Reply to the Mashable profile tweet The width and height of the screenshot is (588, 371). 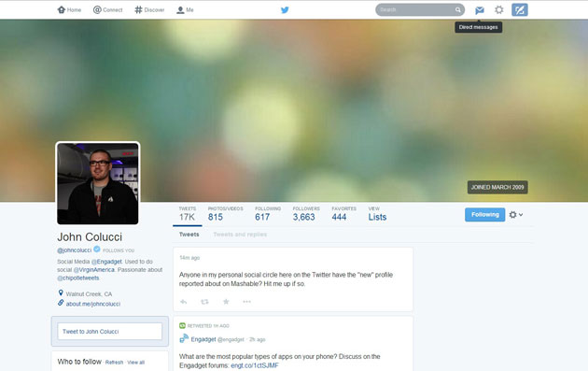183,302
